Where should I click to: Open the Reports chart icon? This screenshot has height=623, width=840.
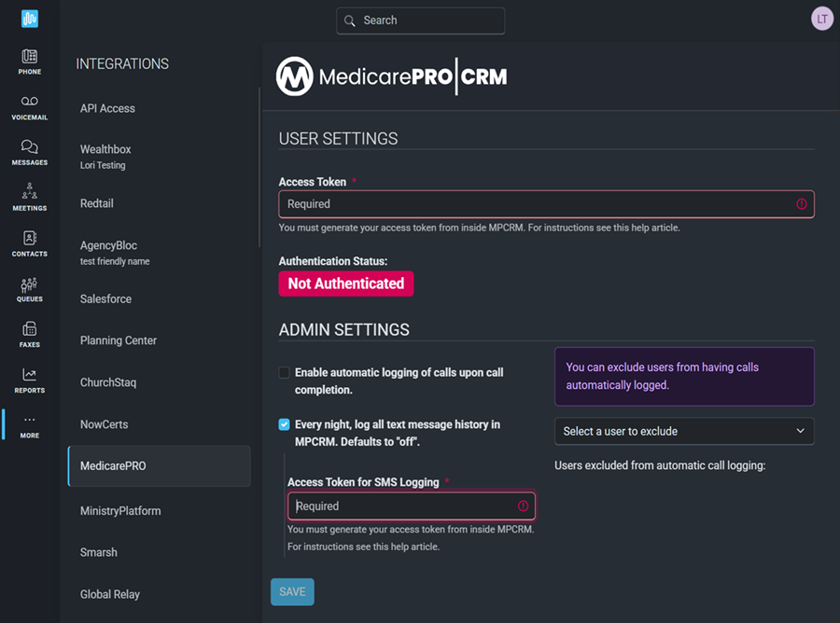pyautogui.click(x=30, y=376)
